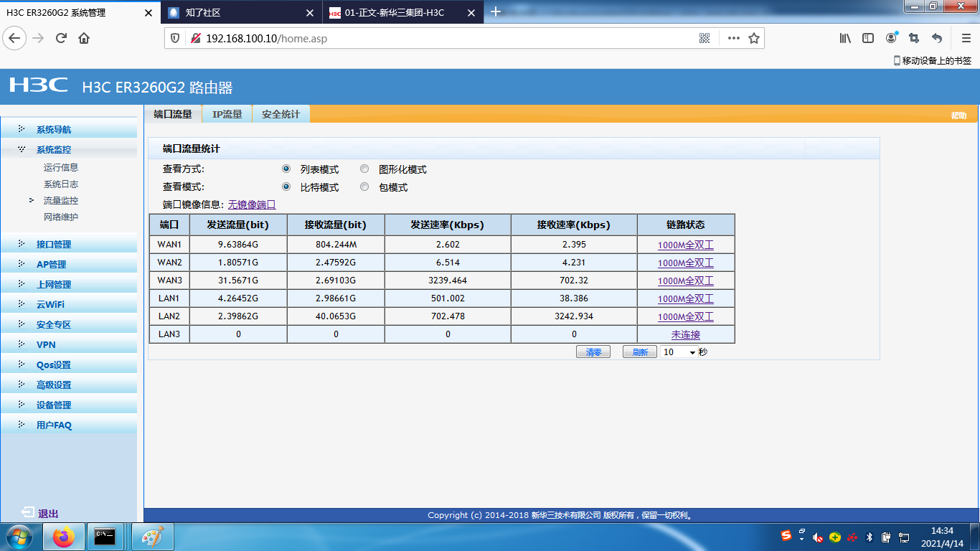Click the 清零 button
Image resolution: width=980 pixels, height=551 pixels.
tap(593, 352)
